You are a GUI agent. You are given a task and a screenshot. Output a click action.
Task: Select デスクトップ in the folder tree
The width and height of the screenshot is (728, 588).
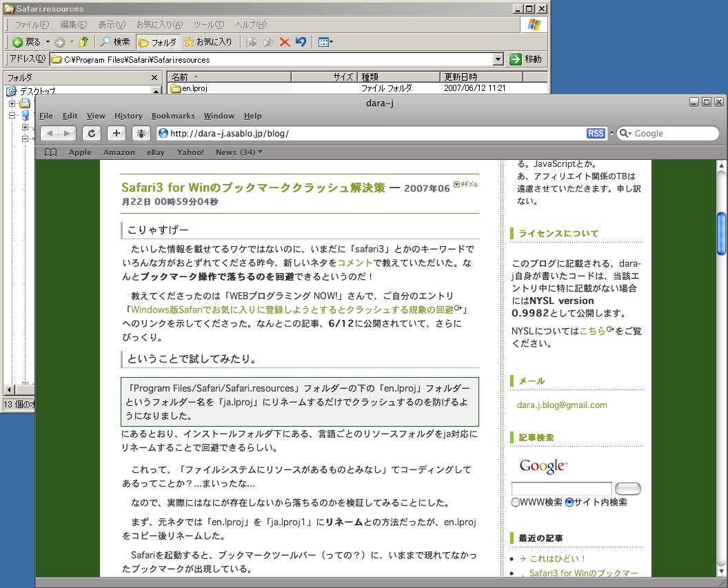click(x=37, y=91)
